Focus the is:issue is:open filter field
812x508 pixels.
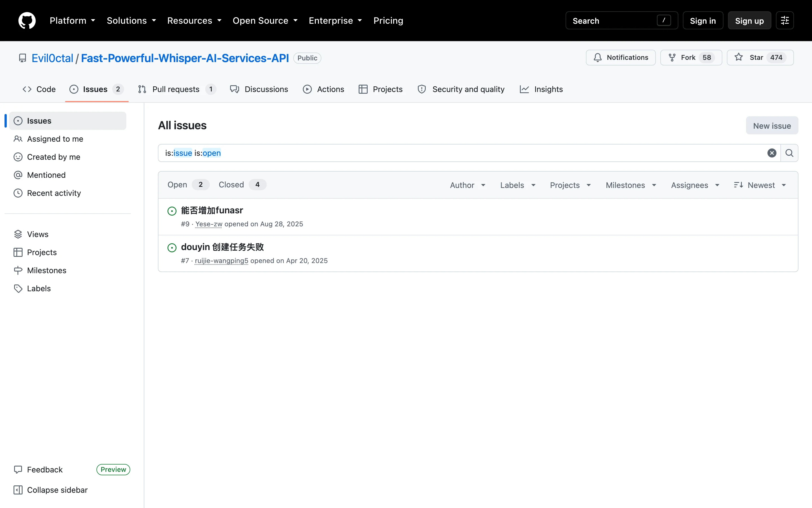[x=469, y=153]
